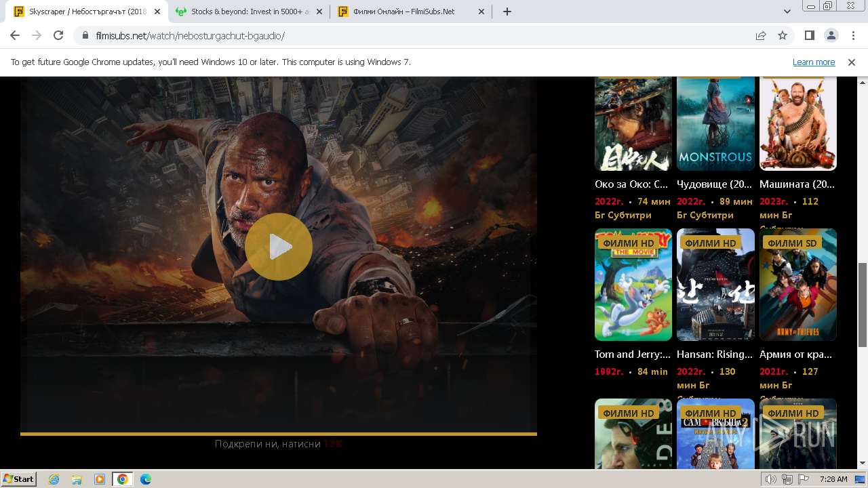Click the ТУК support link
This screenshot has width=868, height=488.
coord(333,444)
